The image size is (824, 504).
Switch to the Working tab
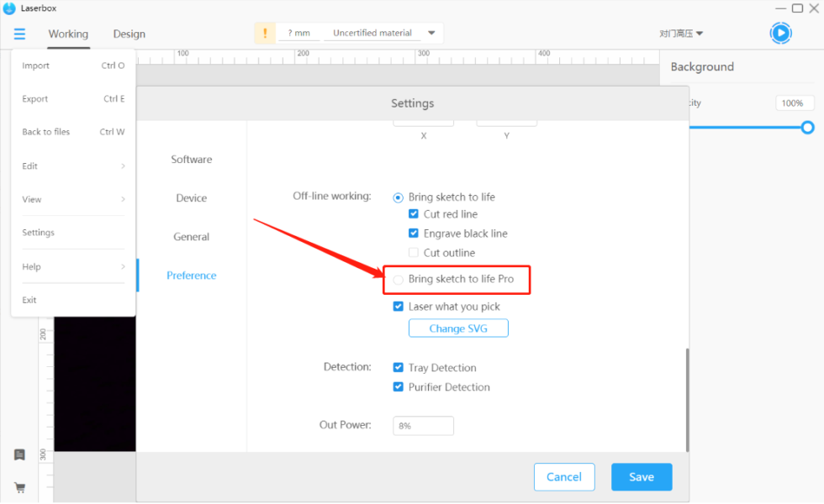point(68,34)
